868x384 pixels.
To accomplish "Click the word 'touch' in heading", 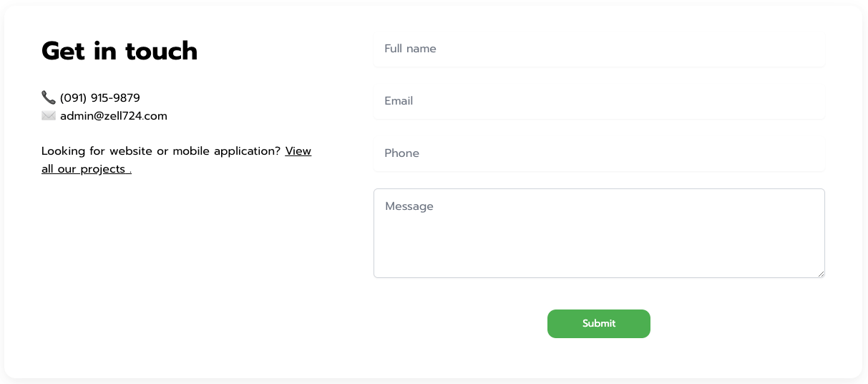I will 162,51.
